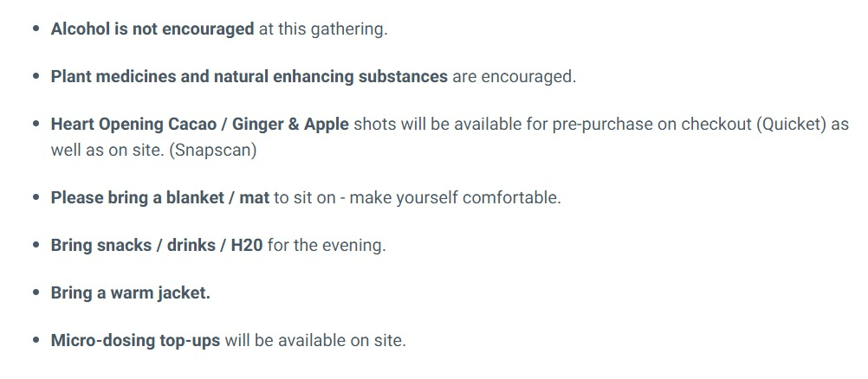Image resolution: width=868 pixels, height=379 pixels.
Task: Click the bullet beside 'Heart Opening Cacao'
Action: coord(35,125)
